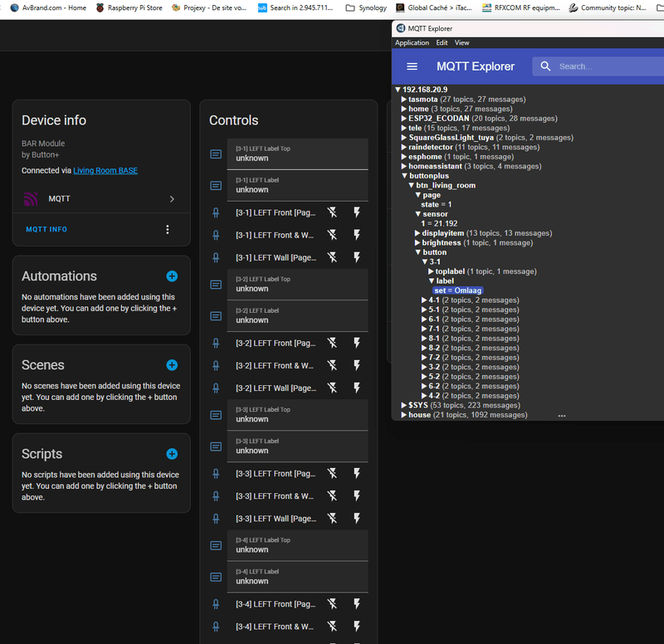The height and width of the screenshot is (644, 664).
Task: Add a script with the plus icon
Action: 172,454
